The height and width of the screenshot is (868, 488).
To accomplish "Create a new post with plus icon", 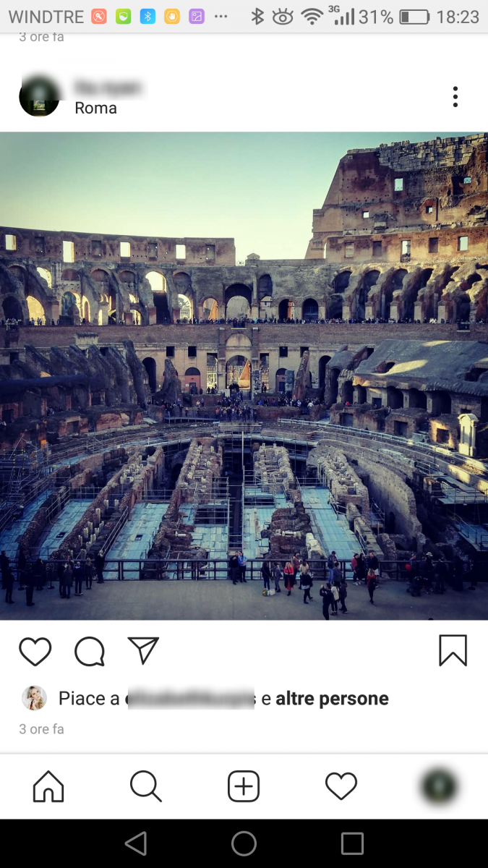I will [x=244, y=786].
